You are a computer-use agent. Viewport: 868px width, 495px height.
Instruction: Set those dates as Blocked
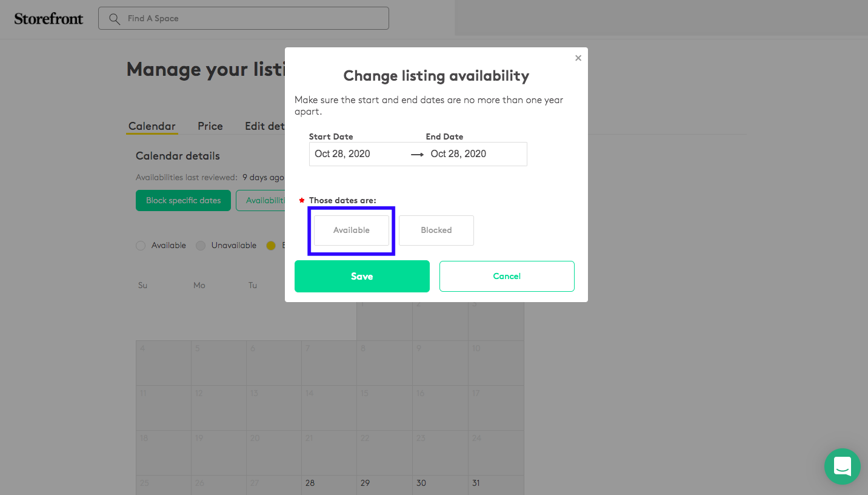[436, 231]
